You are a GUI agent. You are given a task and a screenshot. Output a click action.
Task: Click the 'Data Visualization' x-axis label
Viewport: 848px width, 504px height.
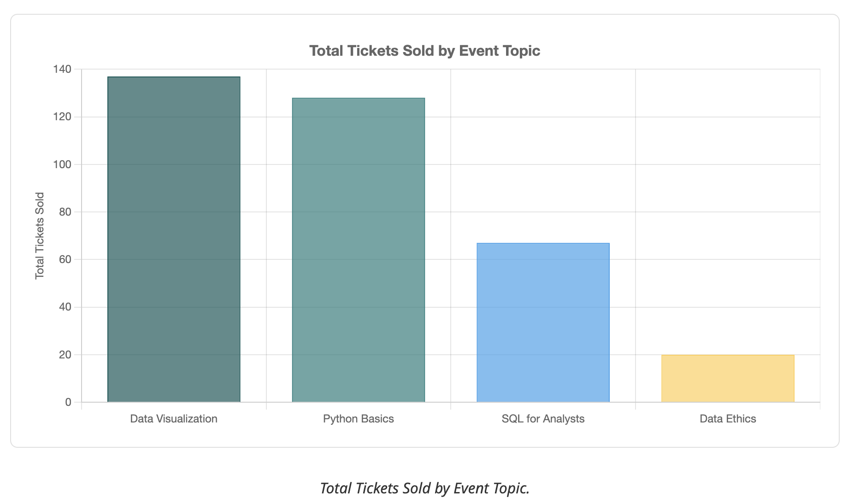pos(174,419)
